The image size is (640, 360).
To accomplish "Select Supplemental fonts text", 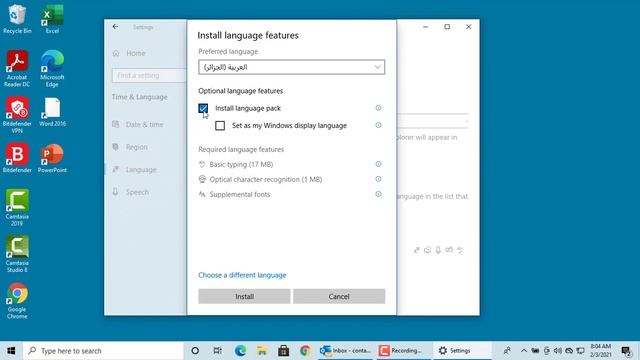I will (x=240, y=194).
